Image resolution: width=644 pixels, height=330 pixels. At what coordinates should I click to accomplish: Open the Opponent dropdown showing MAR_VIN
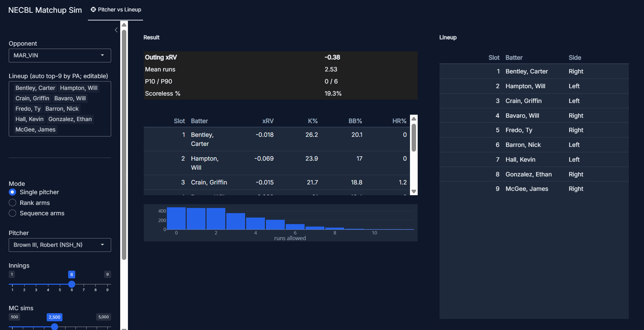pyautogui.click(x=60, y=55)
